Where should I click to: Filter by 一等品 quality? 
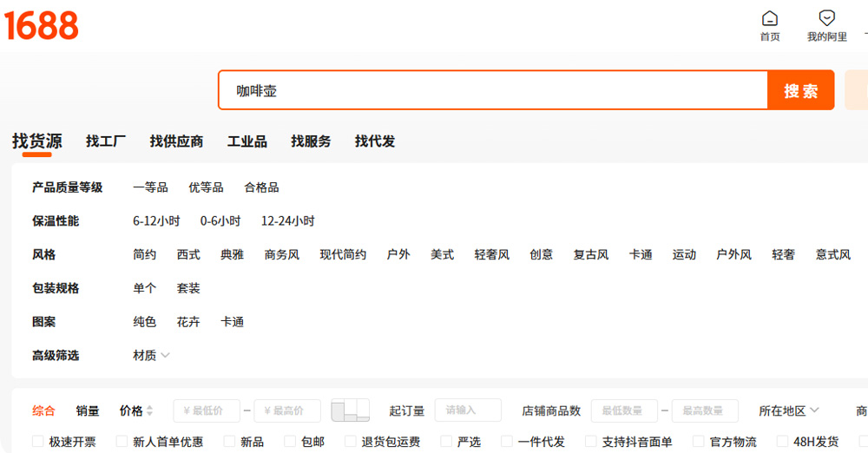(150, 187)
